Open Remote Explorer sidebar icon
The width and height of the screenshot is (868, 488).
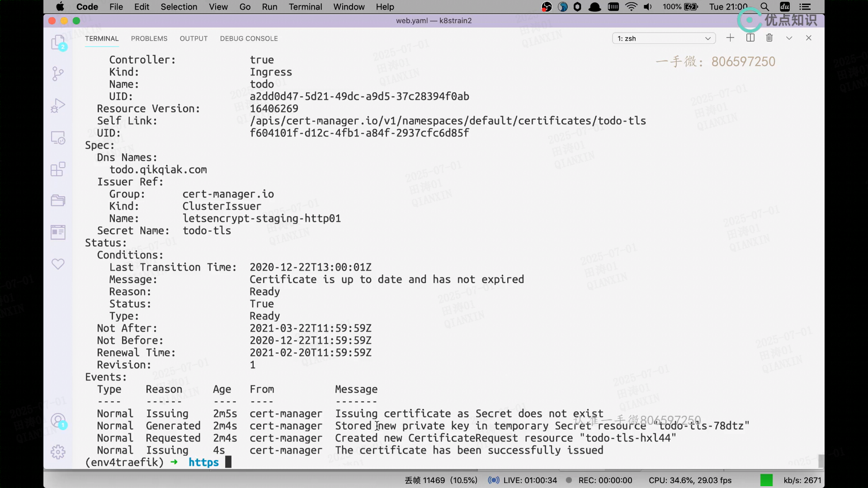click(58, 137)
